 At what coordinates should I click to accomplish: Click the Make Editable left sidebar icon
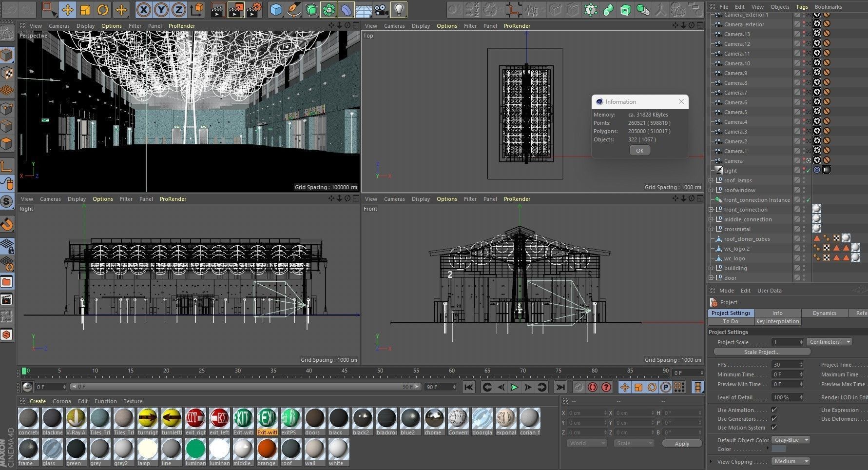point(7,33)
